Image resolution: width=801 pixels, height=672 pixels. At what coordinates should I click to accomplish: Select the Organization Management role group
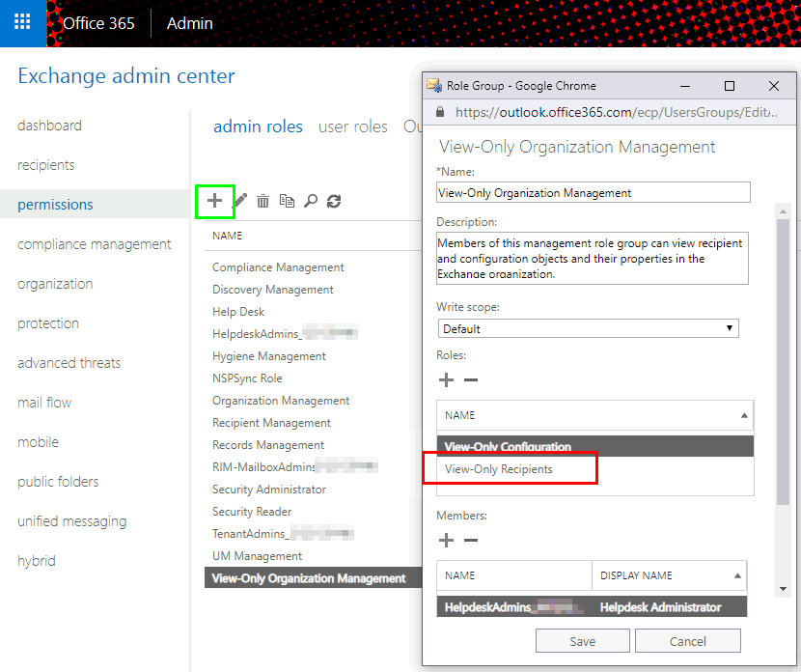point(281,401)
